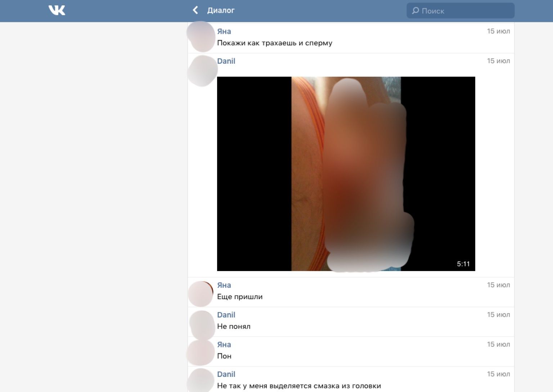Screen dimensions: 553x392
Task: Click the 15 июл timestamp on 'Пон' message
Action: (x=498, y=344)
